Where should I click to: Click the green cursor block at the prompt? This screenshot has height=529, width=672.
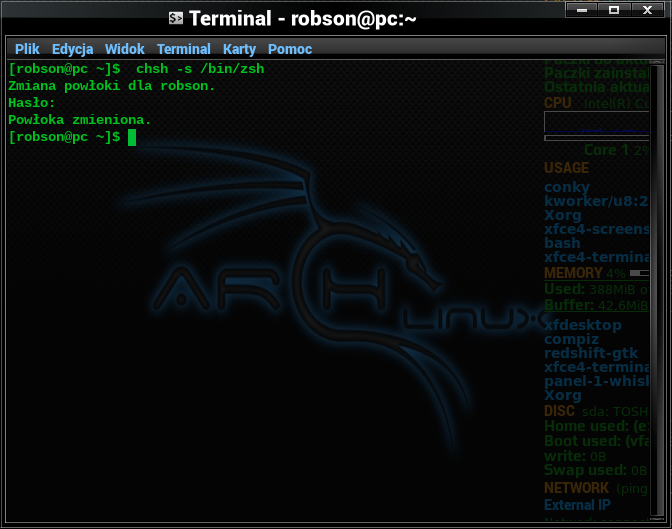click(132, 138)
